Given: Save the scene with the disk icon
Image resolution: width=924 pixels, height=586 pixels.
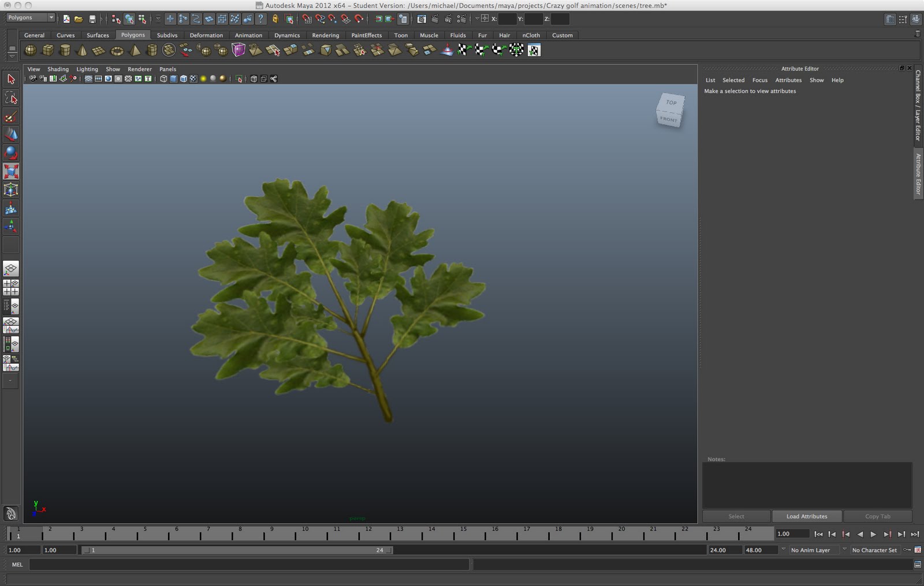Looking at the screenshot, I should pos(92,19).
